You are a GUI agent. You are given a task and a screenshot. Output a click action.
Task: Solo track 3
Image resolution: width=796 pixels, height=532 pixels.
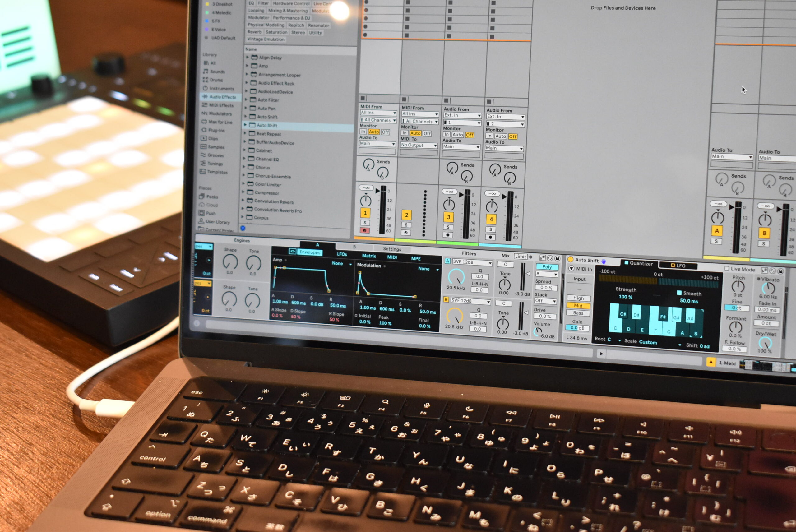click(x=448, y=227)
